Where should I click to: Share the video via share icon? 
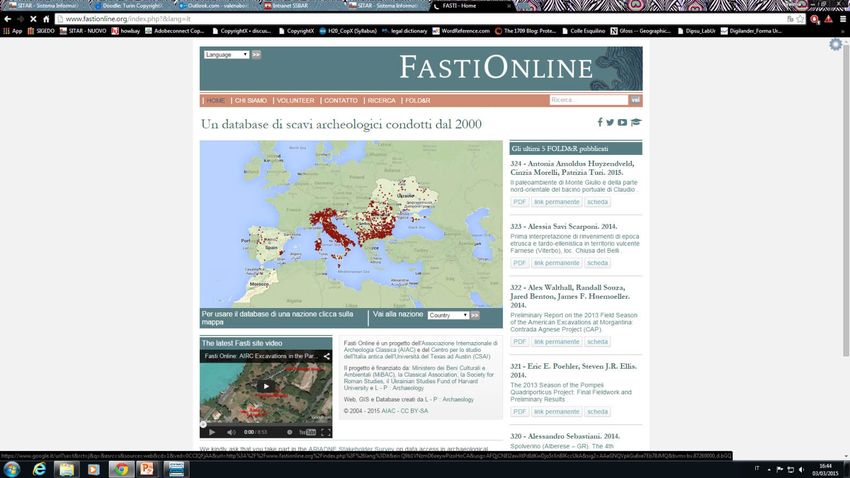point(326,356)
